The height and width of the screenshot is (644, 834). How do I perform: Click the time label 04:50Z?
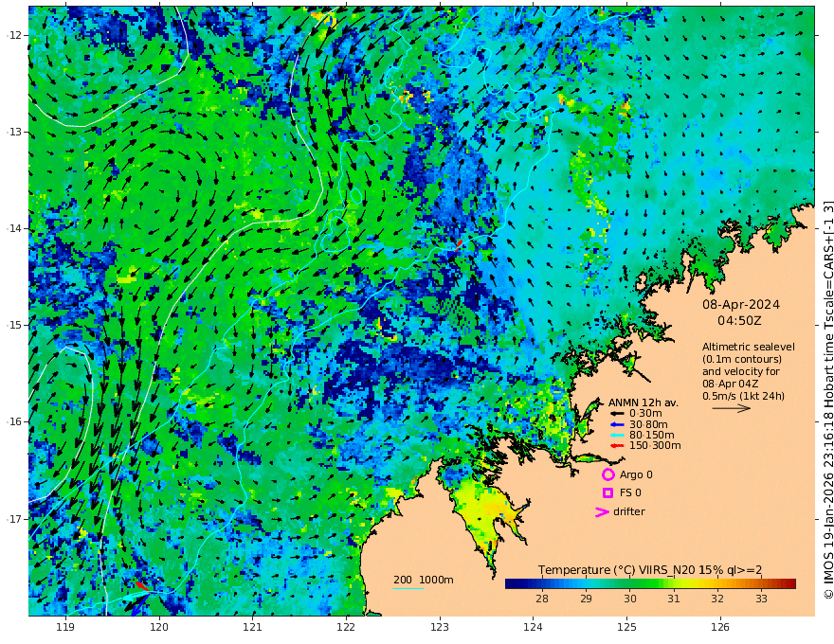point(739,320)
